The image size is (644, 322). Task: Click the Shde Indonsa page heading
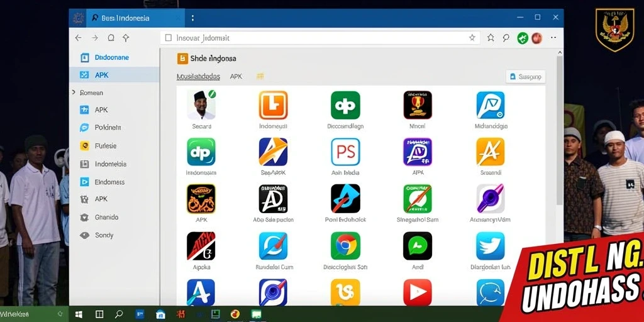[213, 58]
